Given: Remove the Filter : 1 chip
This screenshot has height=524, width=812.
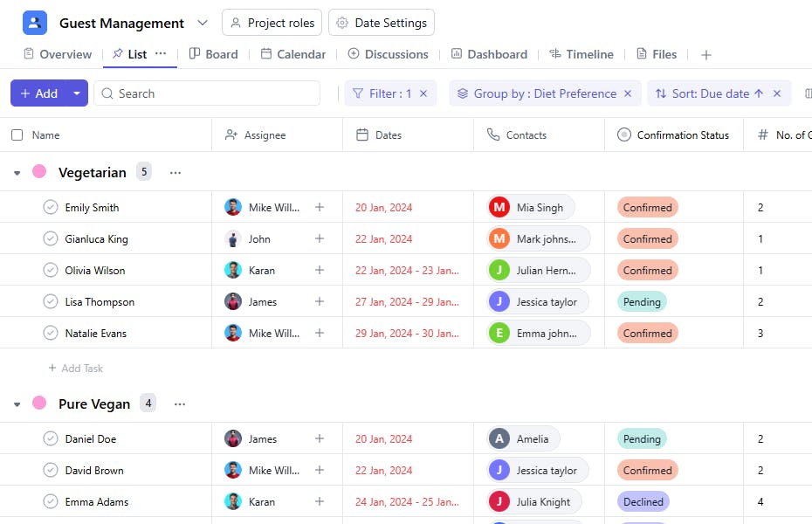Looking at the screenshot, I should click(x=423, y=93).
